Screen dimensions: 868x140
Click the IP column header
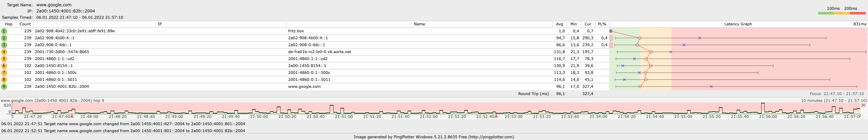[x=160, y=24]
